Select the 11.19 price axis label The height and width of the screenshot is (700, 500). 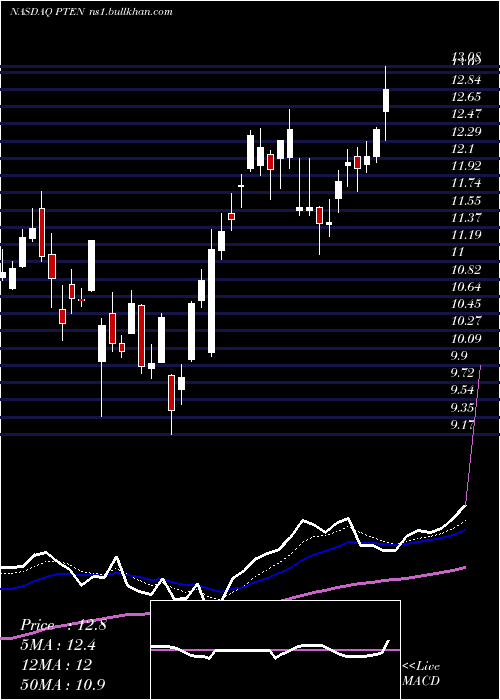point(466,235)
